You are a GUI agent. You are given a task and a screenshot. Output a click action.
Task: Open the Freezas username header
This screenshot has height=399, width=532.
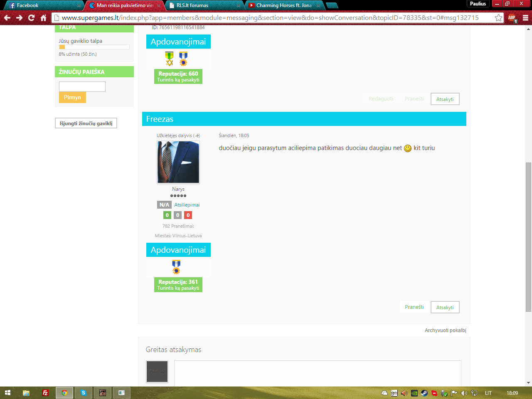pyautogui.click(x=160, y=119)
